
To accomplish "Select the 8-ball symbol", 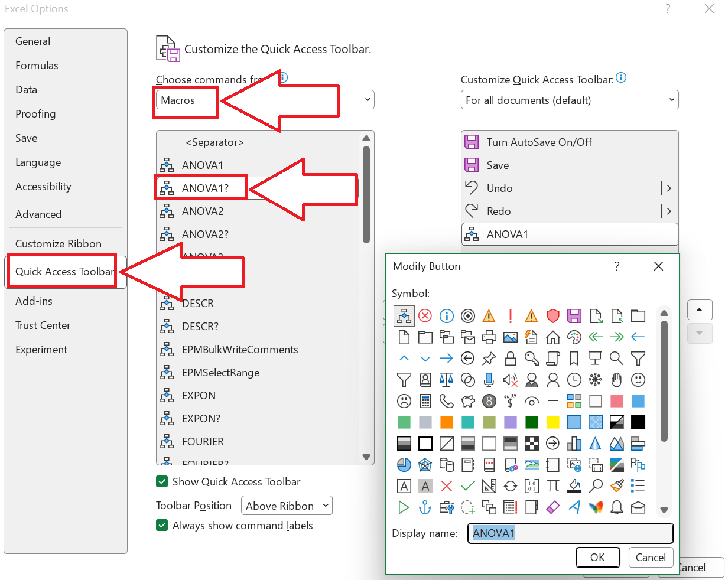I will tap(489, 401).
